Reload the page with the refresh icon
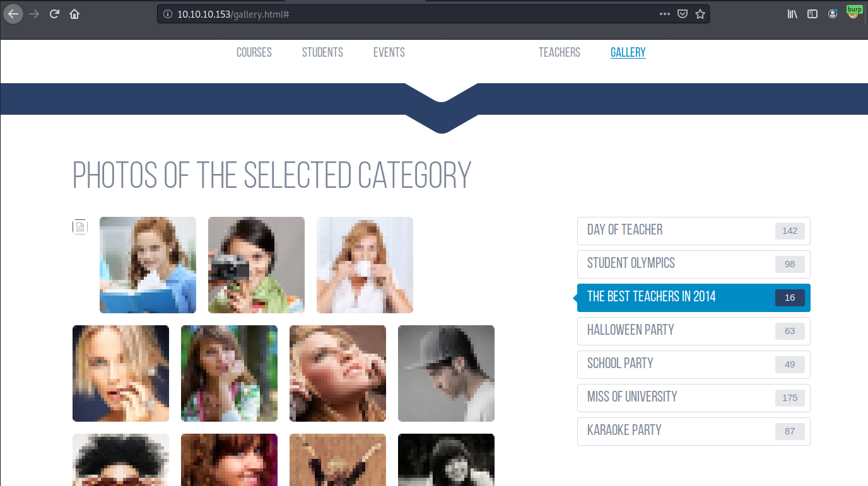The image size is (868, 486). coord(54,14)
